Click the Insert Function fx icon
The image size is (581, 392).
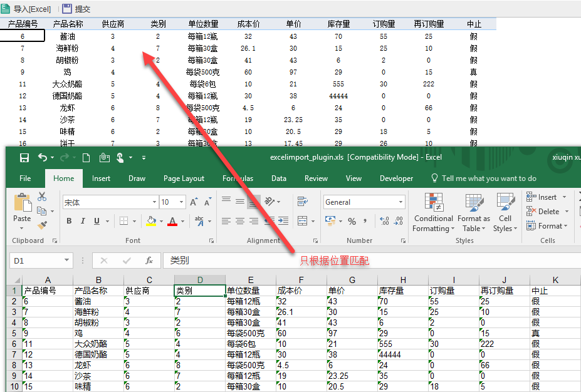149,260
